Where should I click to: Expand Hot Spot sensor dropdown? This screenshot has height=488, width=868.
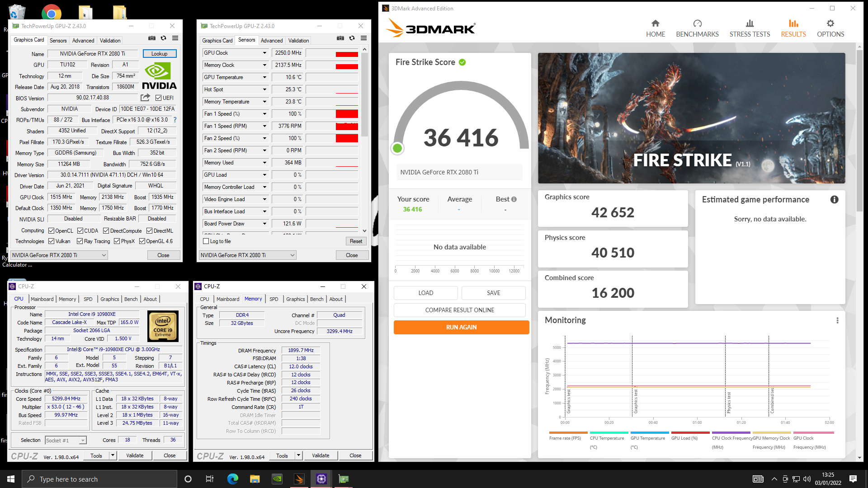coord(264,89)
